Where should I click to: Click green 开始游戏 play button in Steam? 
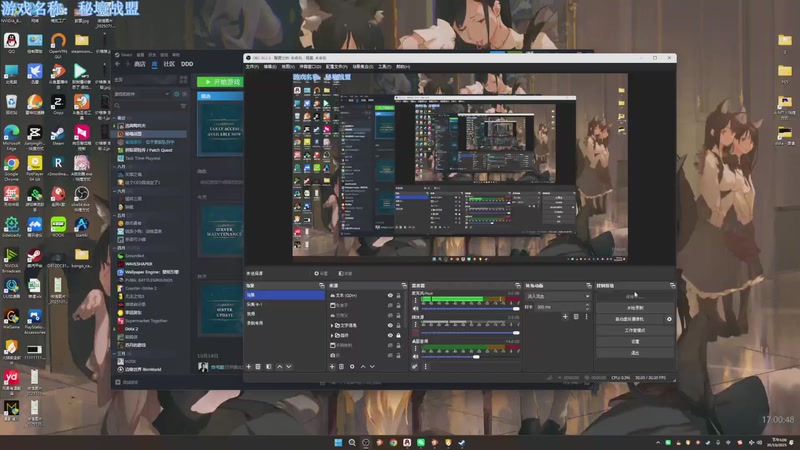click(x=220, y=82)
